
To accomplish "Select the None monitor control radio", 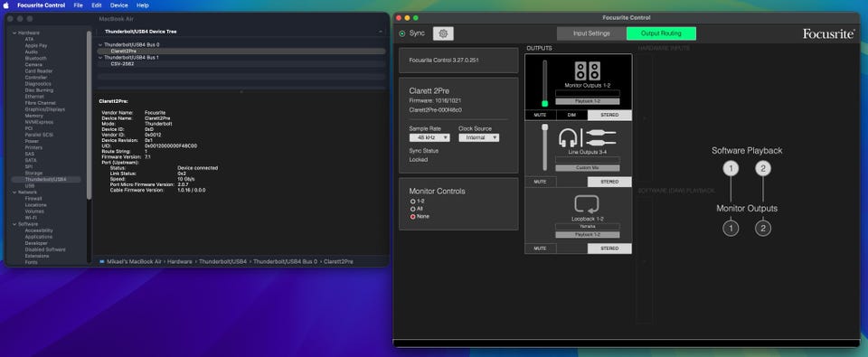I will pyautogui.click(x=412, y=217).
